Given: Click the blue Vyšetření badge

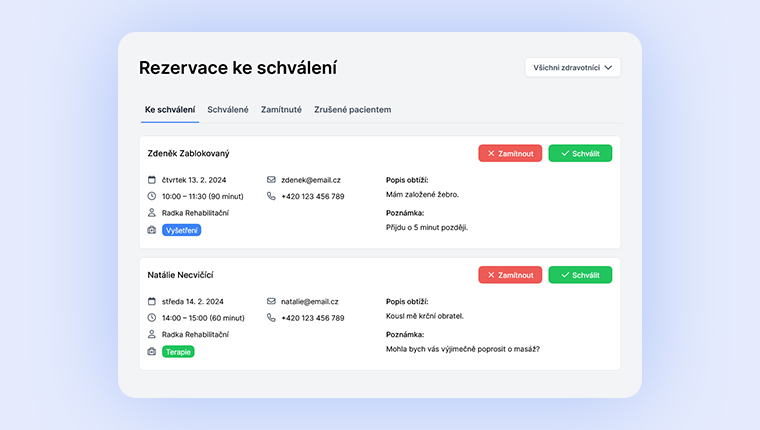Looking at the screenshot, I should (x=182, y=230).
